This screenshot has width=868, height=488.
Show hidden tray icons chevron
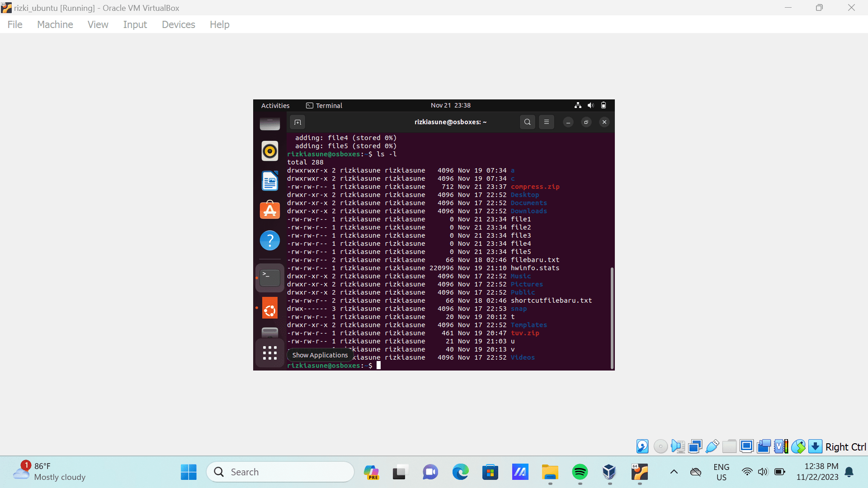click(x=674, y=472)
